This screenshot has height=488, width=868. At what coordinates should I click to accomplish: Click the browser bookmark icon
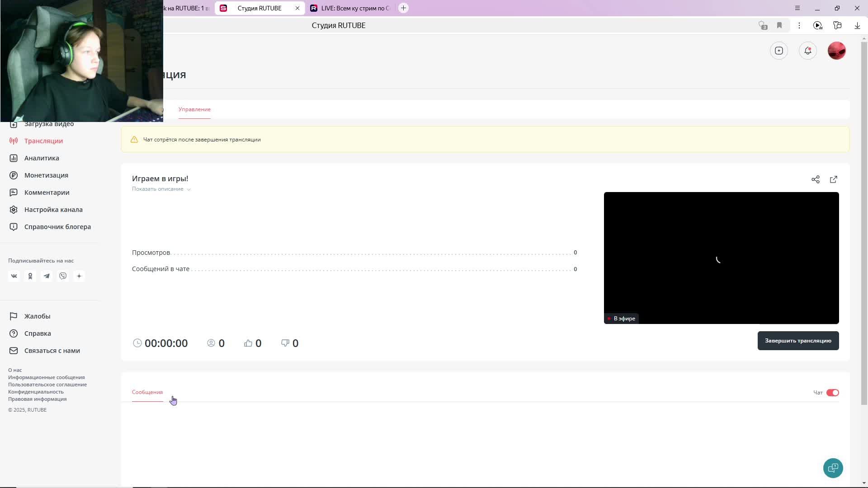(779, 25)
